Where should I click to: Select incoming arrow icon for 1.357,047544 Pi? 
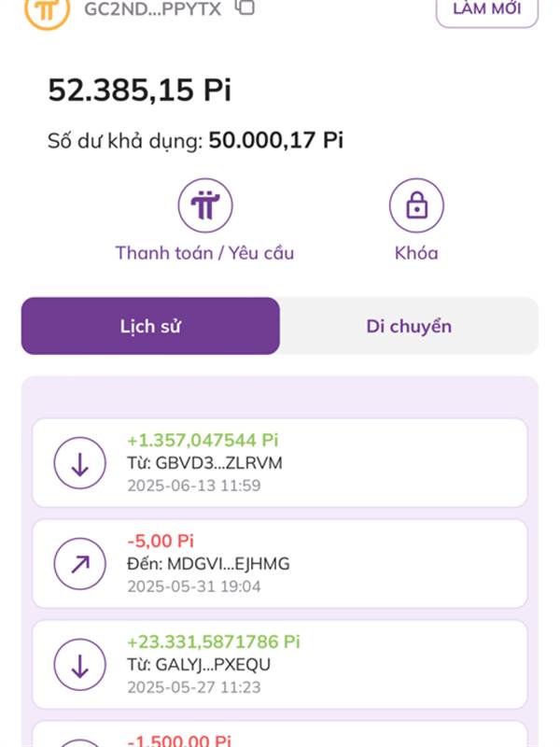pos(79,463)
